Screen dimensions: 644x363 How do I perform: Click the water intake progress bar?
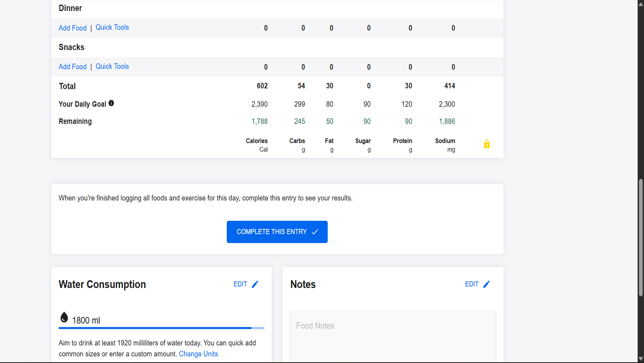point(161,328)
